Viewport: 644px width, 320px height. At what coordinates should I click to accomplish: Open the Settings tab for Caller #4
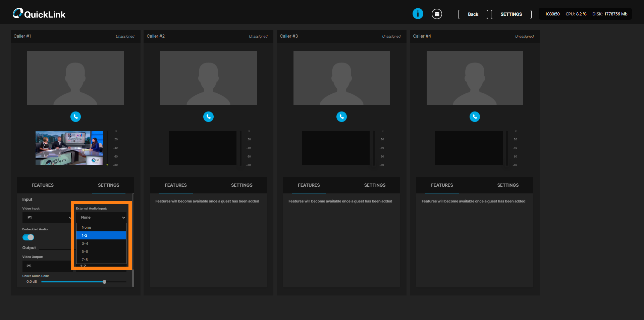[x=507, y=185]
